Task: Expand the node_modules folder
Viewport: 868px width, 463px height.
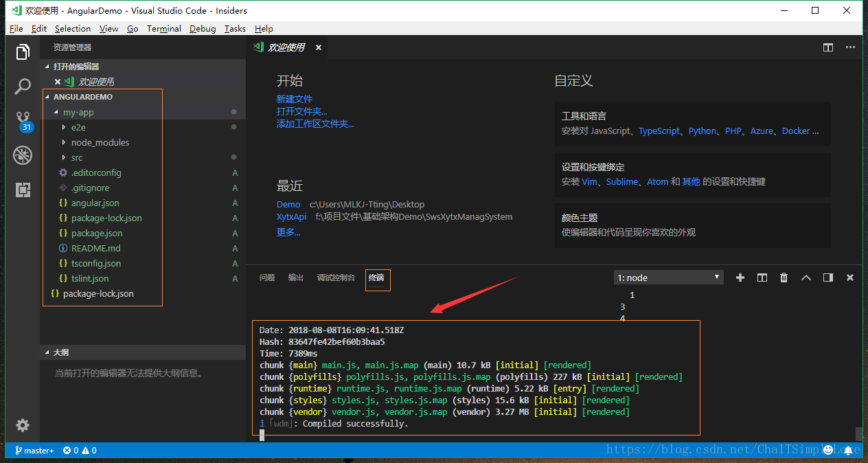Action: (x=143, y=142)
